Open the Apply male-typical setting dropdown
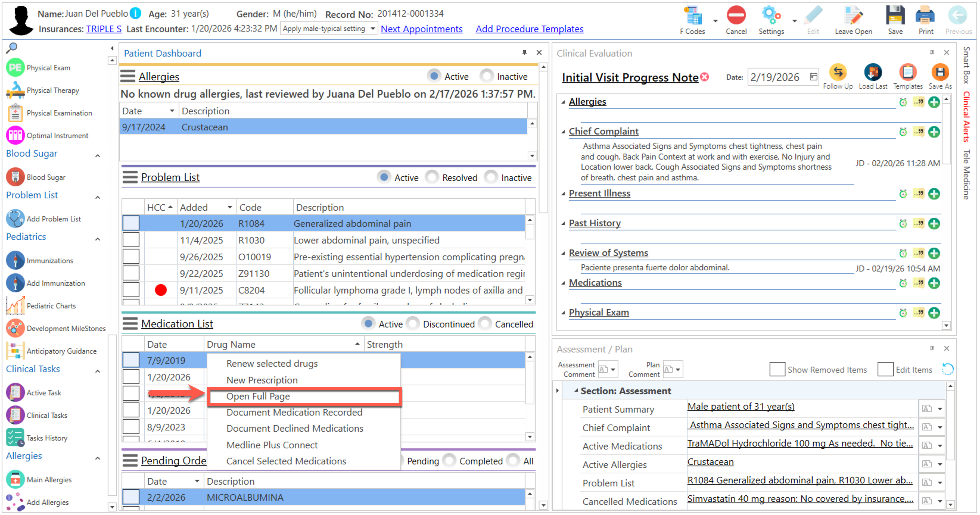Screen dimensions: 980x515 [x=372, y=29]
